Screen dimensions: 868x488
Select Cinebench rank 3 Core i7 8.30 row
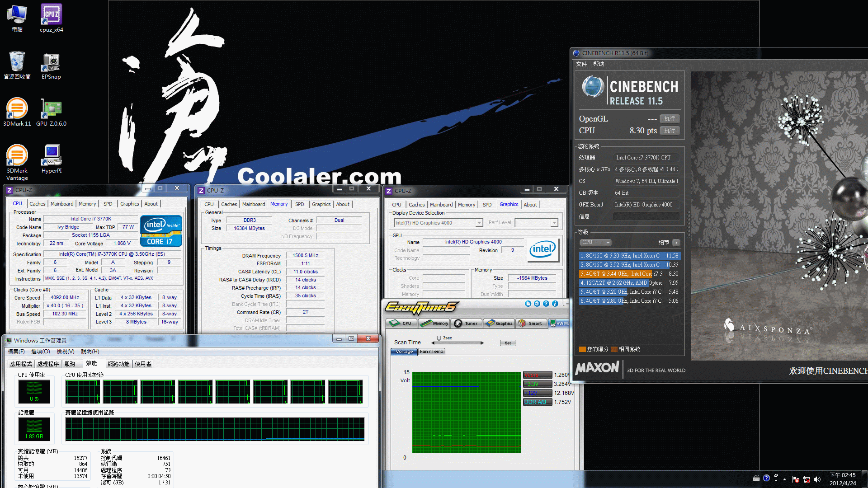click(x=629, y=274)
